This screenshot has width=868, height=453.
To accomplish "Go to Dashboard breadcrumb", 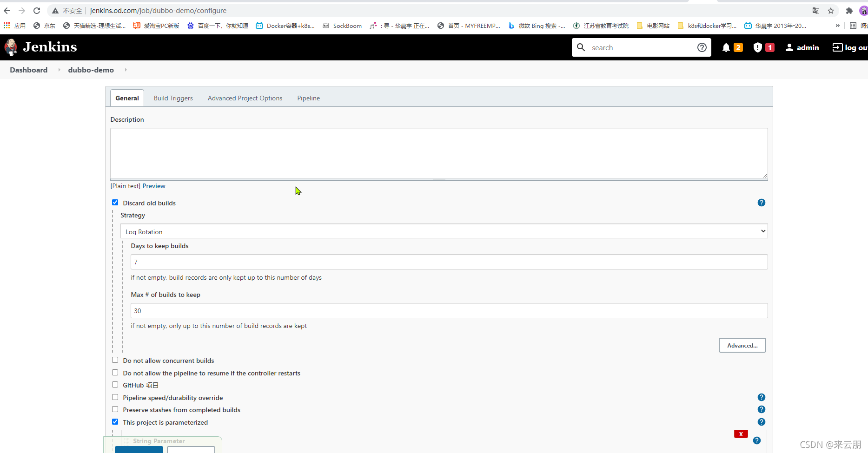I will click(x=29, y=70).
